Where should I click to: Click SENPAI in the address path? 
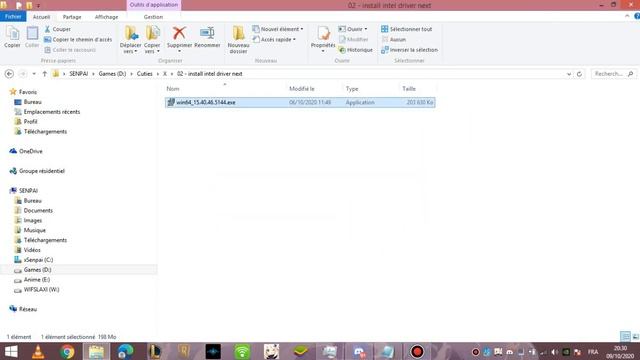pyautogui.click(x=78, y=74)
